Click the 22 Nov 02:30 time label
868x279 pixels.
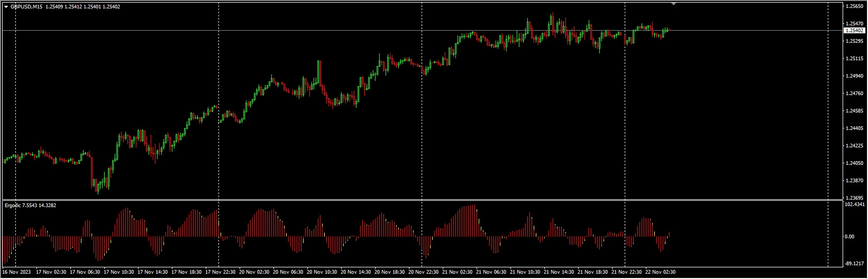point(660,272)
